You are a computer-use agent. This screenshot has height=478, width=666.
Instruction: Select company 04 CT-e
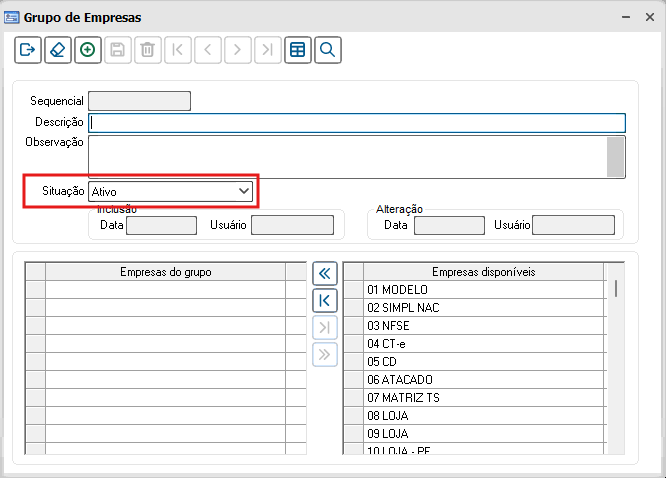484,344
